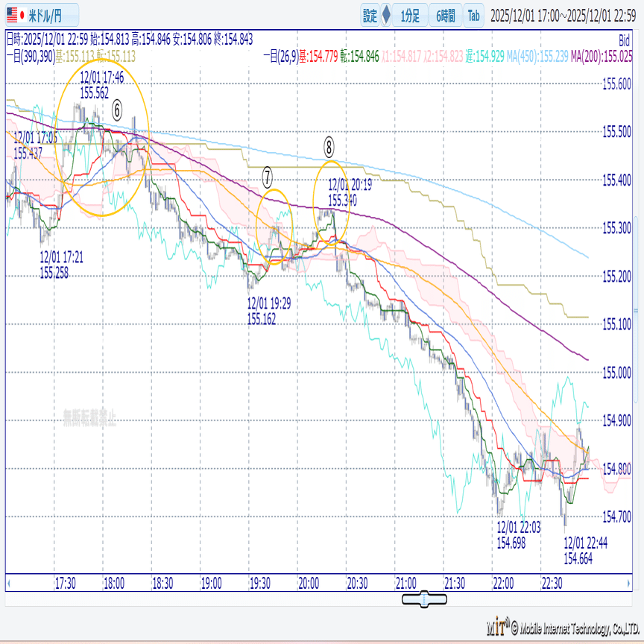
Task: Click the 12/01 22:44 154.664 low label
Action: pos(585,551)
